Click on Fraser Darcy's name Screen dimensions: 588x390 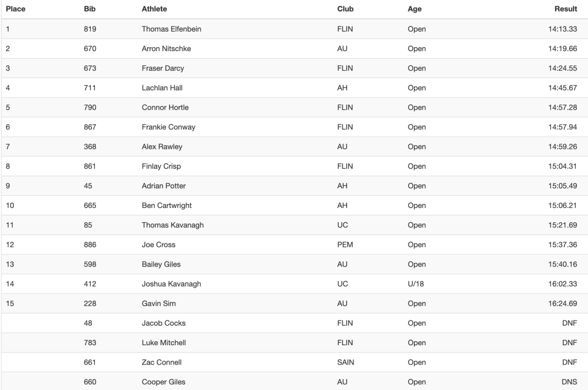coord(163,68)
